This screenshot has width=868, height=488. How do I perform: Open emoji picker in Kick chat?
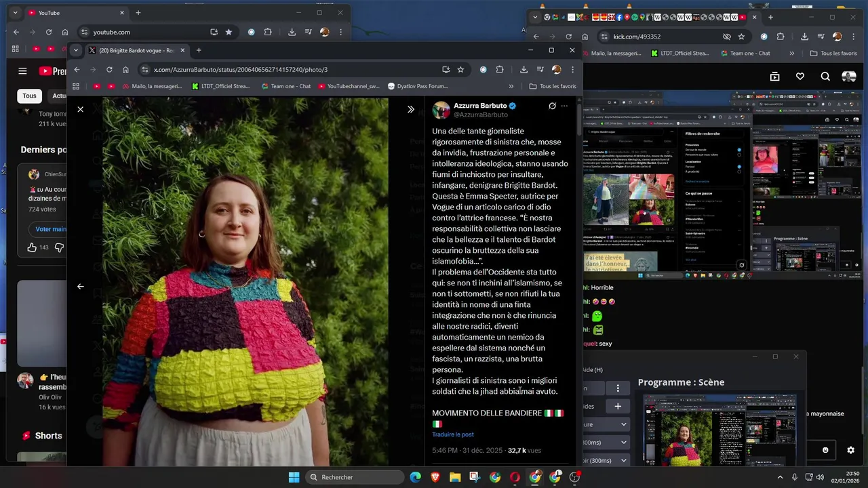825,450
